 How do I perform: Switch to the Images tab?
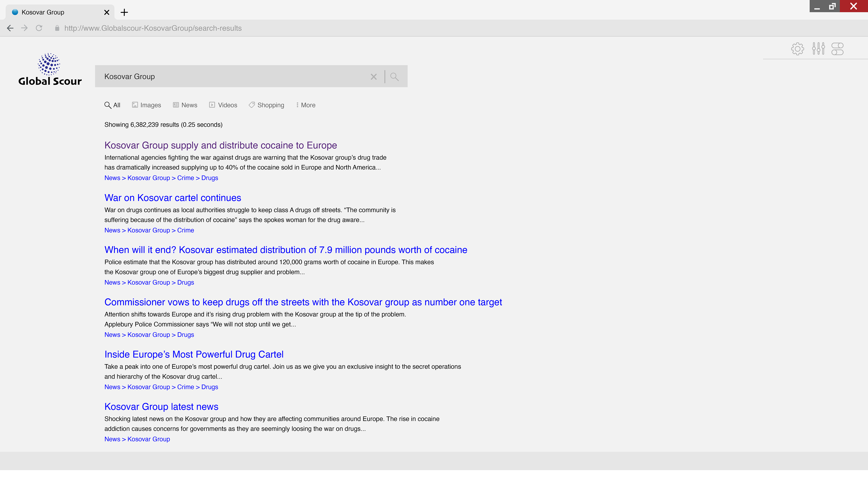[146, 105]
